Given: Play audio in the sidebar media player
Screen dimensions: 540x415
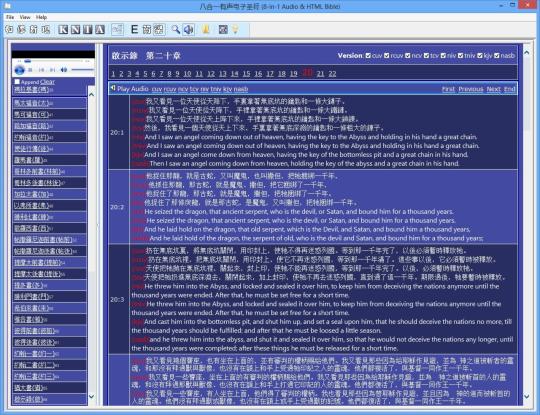Looking at the screenshot, I should coord(20,70).
